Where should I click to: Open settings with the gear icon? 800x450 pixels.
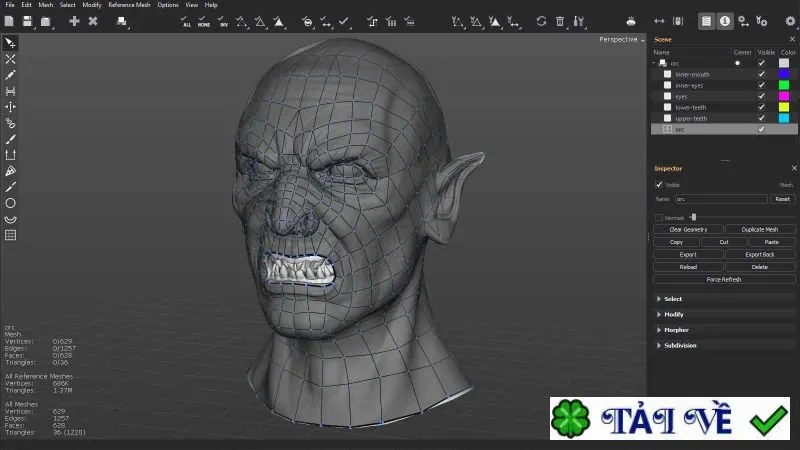790,21
